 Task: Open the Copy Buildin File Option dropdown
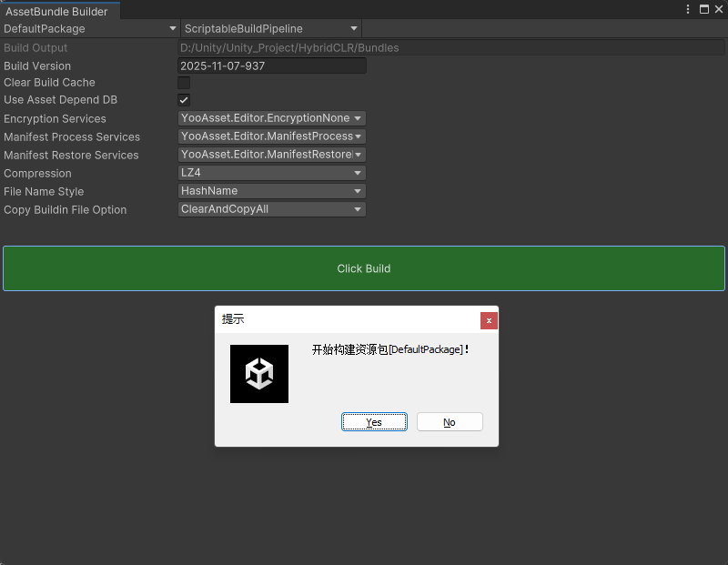point(271,209)
